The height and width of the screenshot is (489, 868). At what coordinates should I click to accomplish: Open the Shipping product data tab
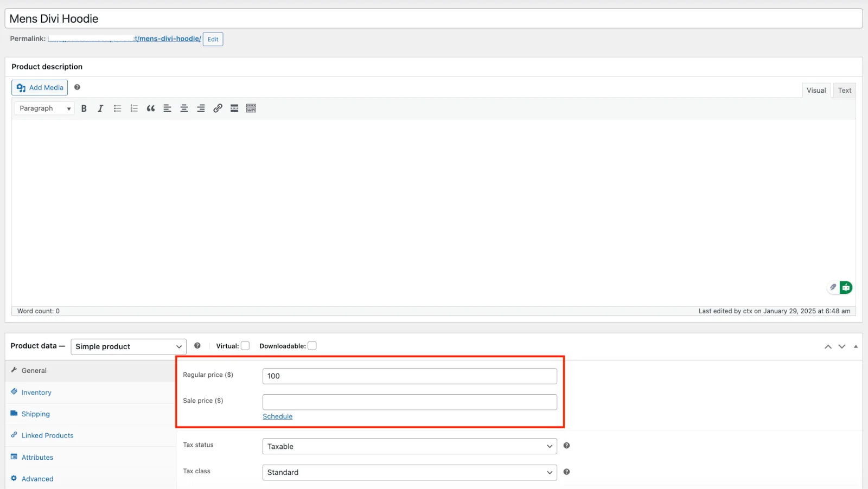coord(91,414)
